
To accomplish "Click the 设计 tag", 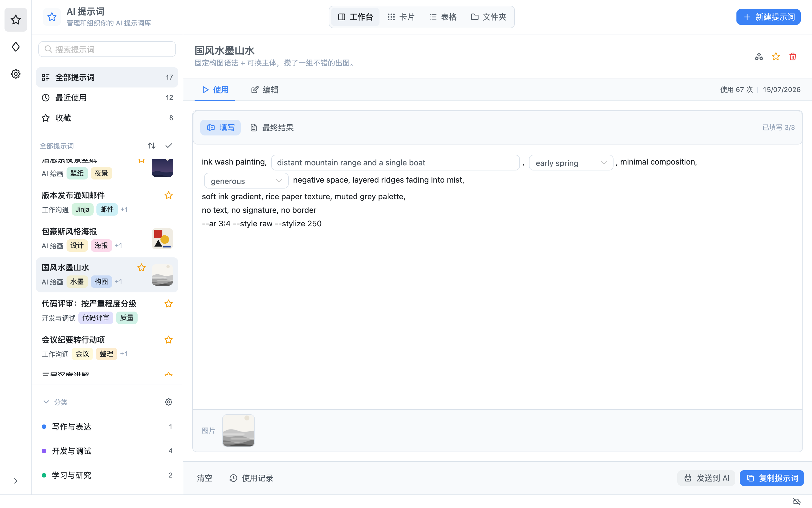I will [77, 246].
